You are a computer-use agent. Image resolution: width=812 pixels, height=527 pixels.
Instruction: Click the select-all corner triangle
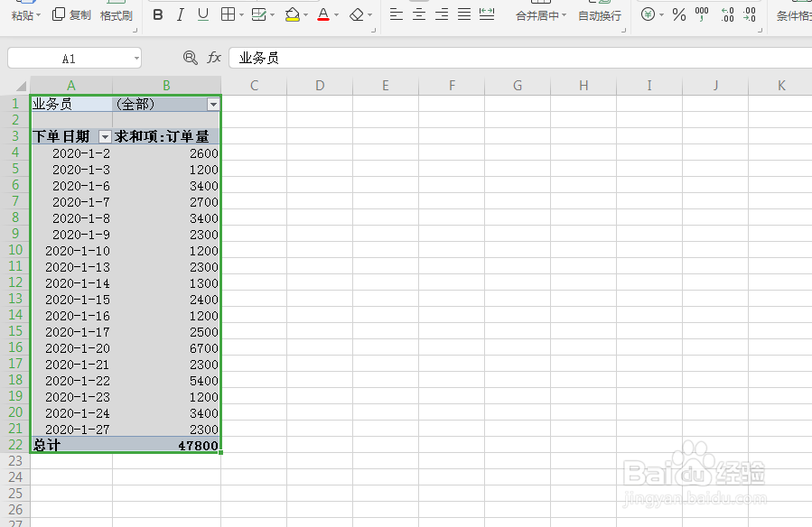coord(21,86)
